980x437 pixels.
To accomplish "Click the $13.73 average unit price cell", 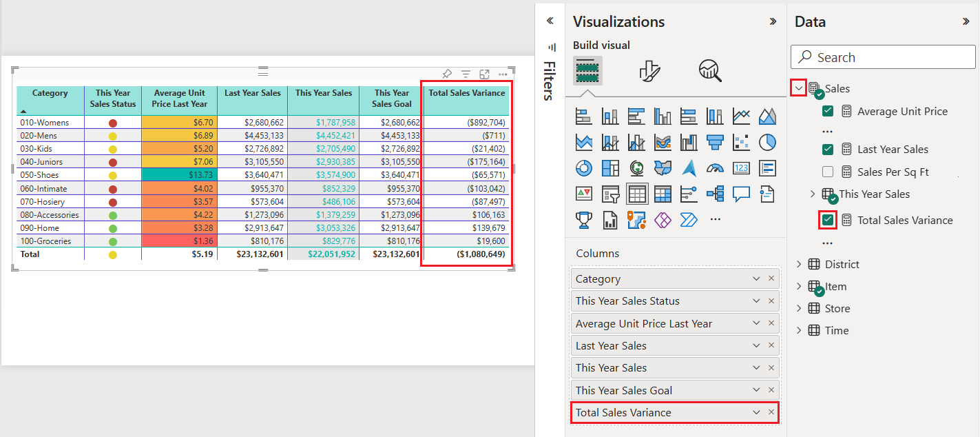I will pos(179,175).
